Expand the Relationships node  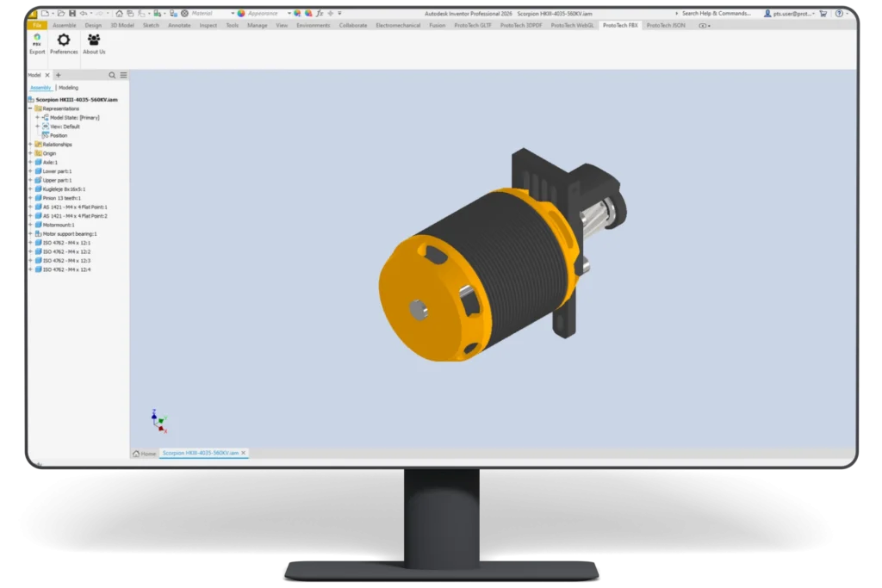click(29, 145)
